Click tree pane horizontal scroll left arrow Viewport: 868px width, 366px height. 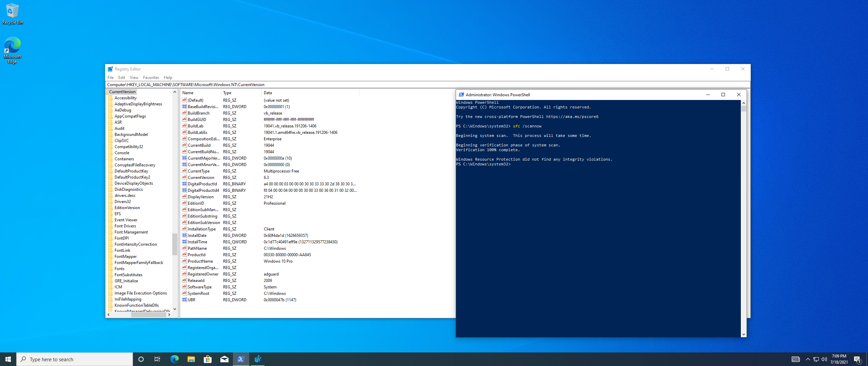click(108, 315)
